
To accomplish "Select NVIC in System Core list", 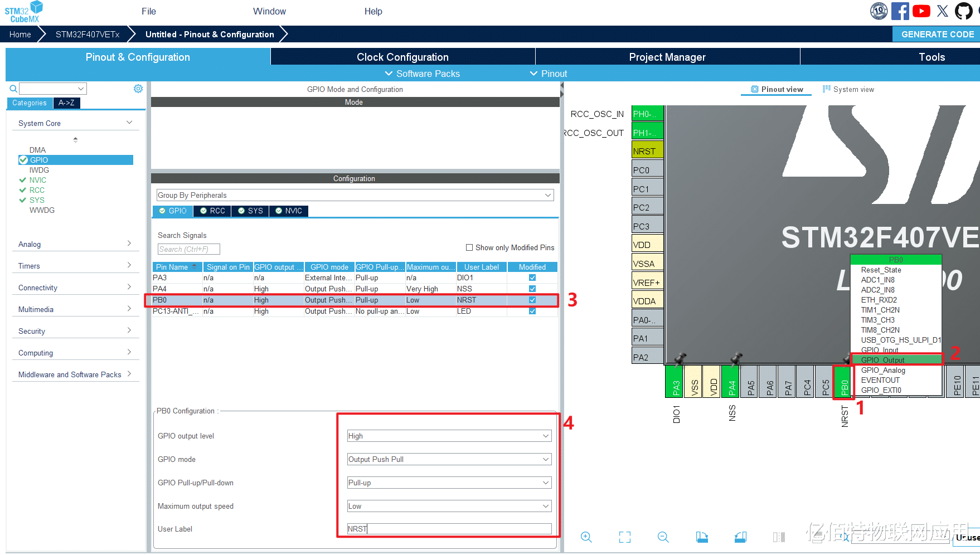I will [x=38, y=180].
